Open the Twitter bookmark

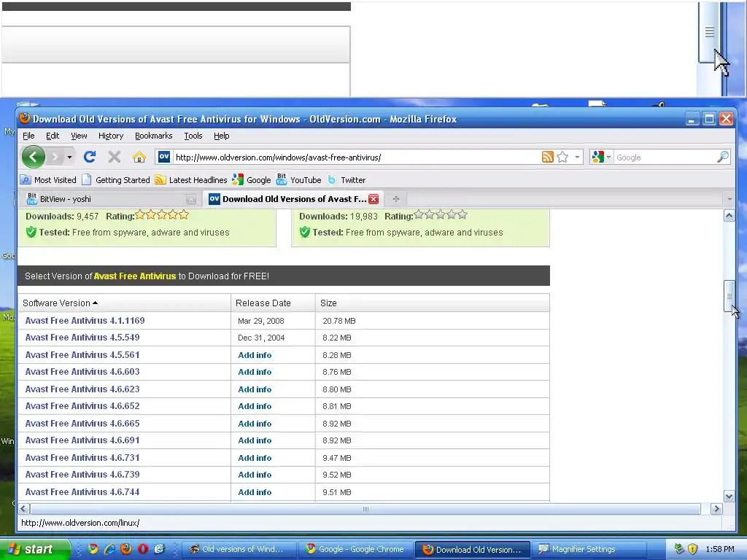[x=347, y=180]
